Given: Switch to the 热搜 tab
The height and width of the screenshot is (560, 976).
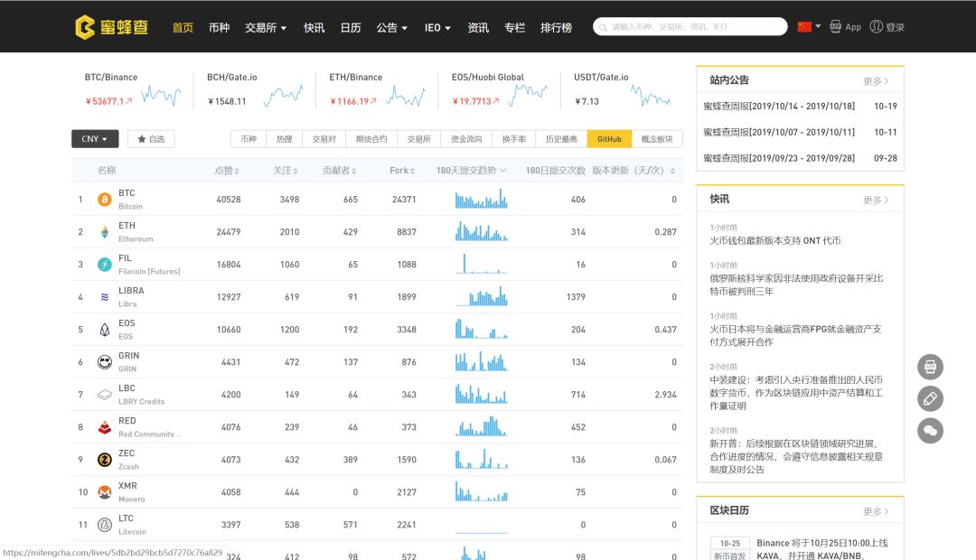Looking at the screenshot, I should coord(284,139).
